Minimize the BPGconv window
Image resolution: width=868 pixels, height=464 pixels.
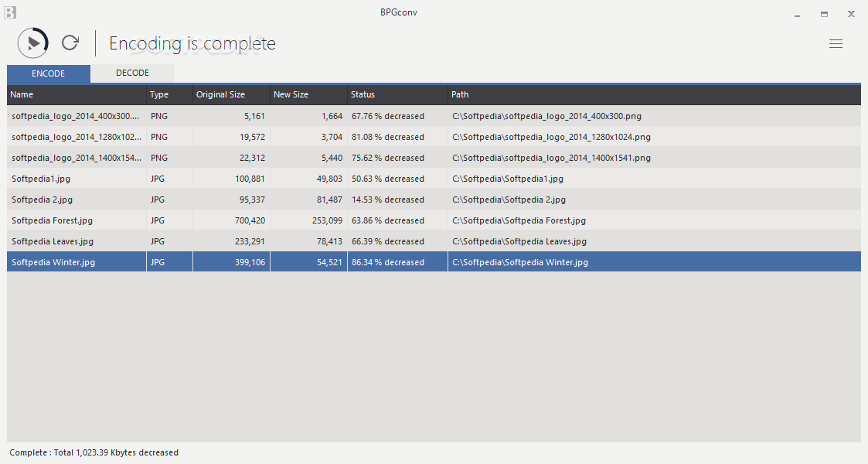(x=797, y=15)
